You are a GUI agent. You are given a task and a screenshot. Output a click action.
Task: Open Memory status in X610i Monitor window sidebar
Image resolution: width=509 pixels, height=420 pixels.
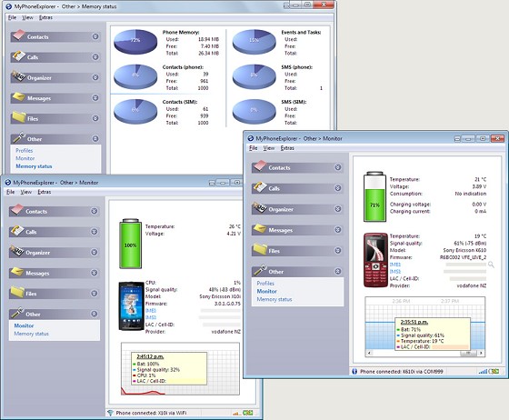click(x=274, y=299)
